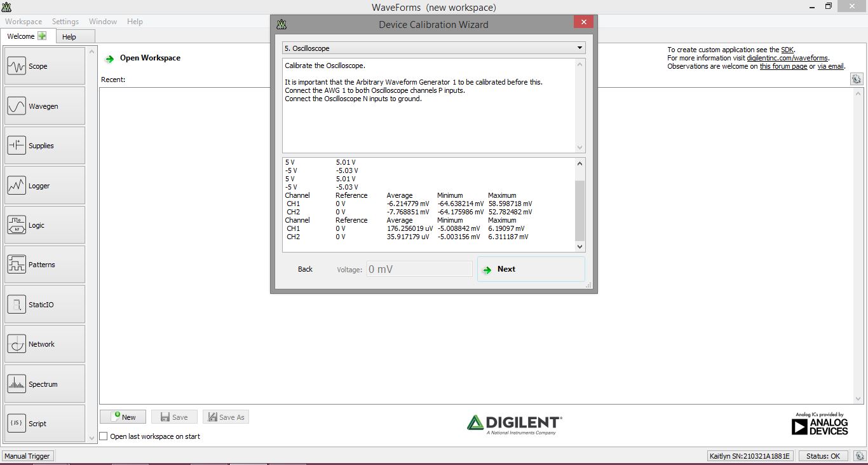Click the Analog Devices logo
Screen dimensions: 868x465
pos(820,424)
